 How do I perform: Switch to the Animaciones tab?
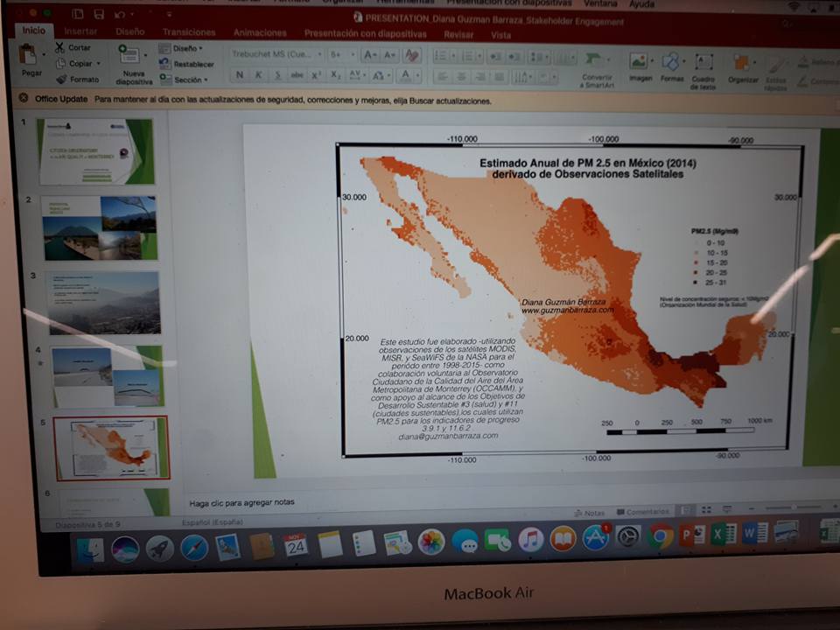[x=260, y=32]
